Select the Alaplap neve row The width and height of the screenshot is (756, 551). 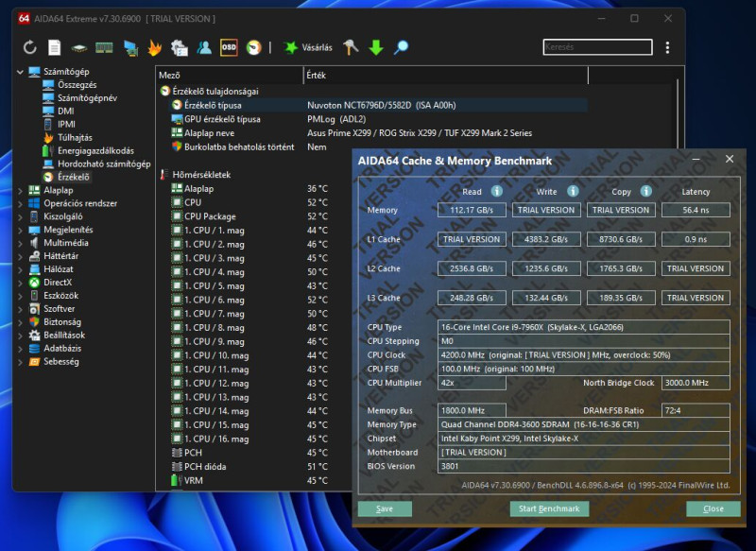coord(379,133)
